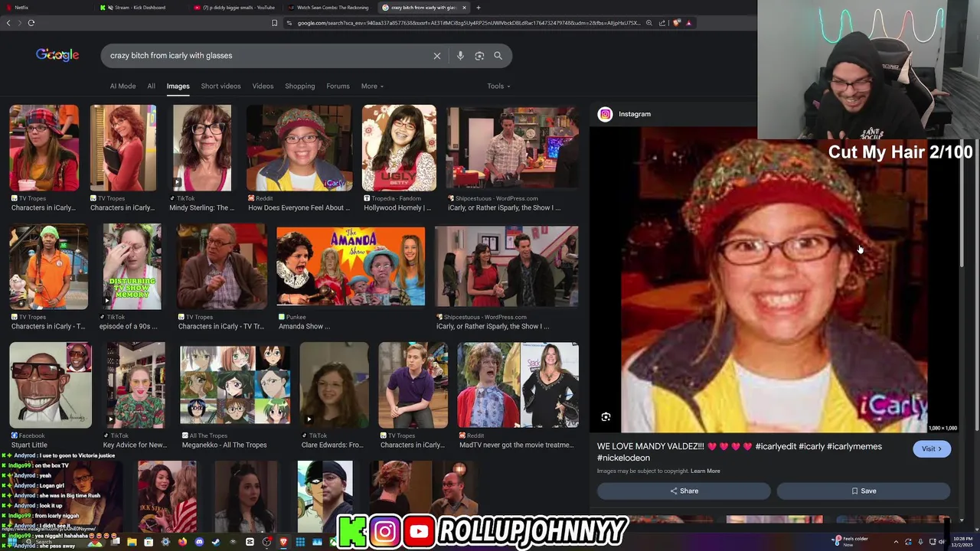The width and height of the screenshot is (980, 551).
Task: Close the active Google search tab
Action: [x=464, y=8]
